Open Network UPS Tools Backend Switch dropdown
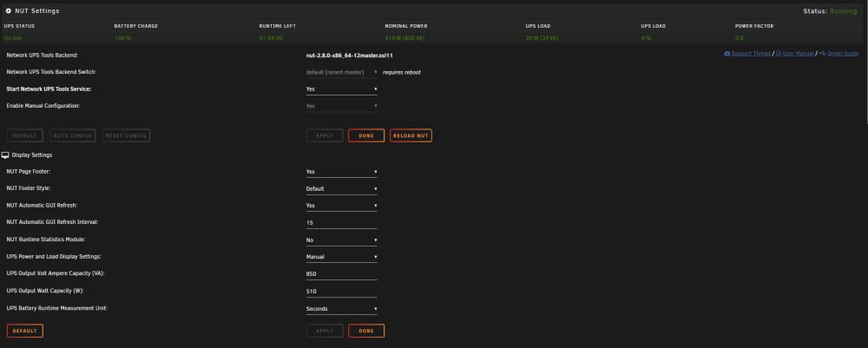The image size is (868, 348). 341,73
